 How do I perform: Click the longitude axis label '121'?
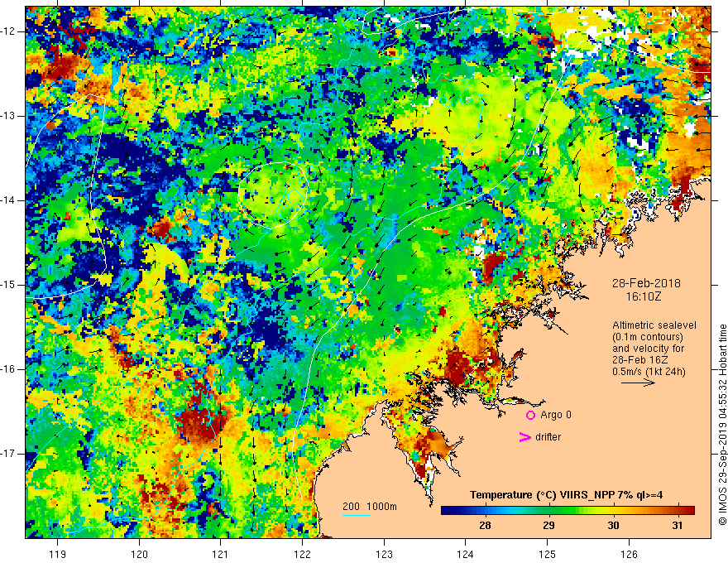(x=220, y=554)
